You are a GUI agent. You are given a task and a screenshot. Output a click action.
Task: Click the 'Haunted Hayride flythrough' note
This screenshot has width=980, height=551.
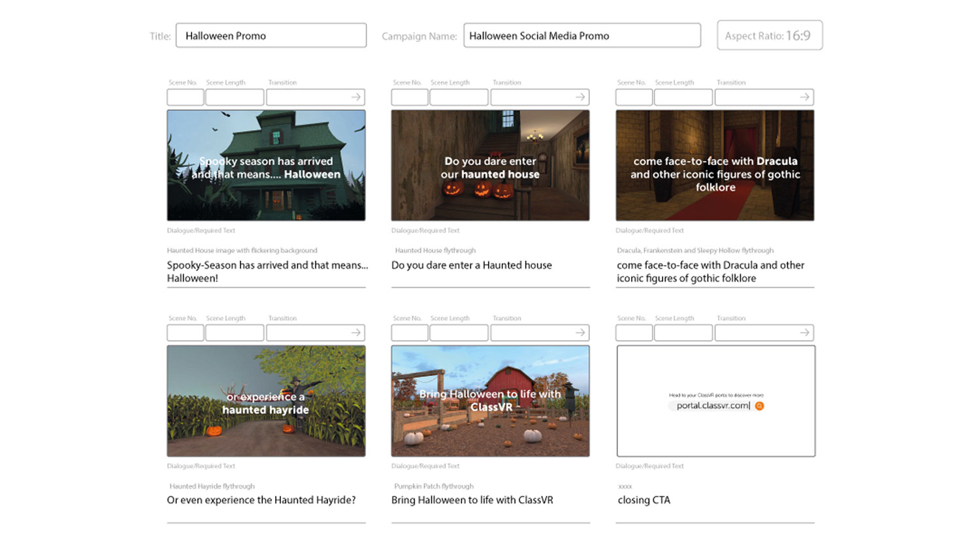[212, 486]
